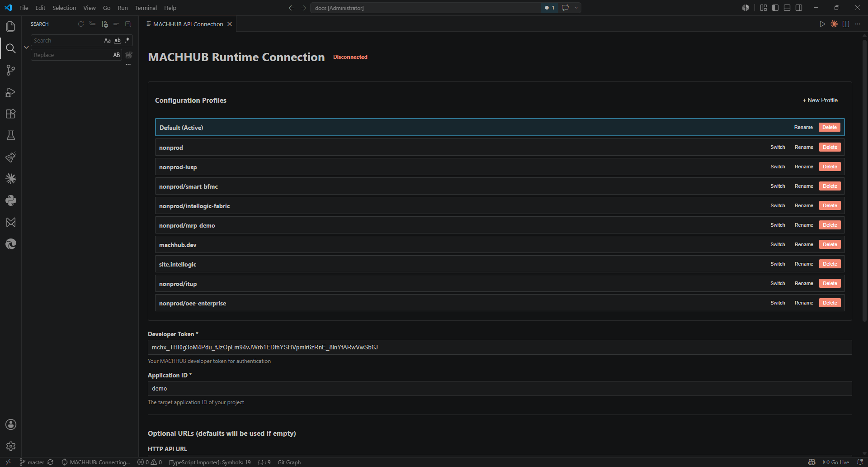Open the Run and Debug view
The image size is (868, 467).
(11, 92)
